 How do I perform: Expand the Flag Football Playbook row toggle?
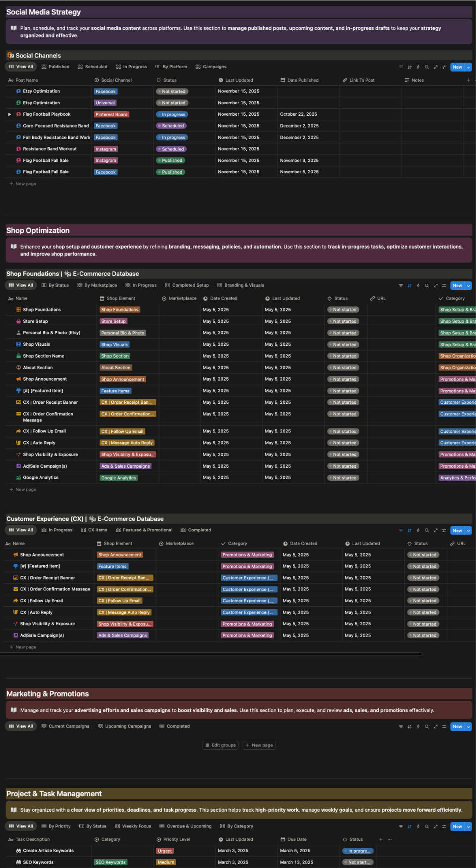[x=10, y=114]
